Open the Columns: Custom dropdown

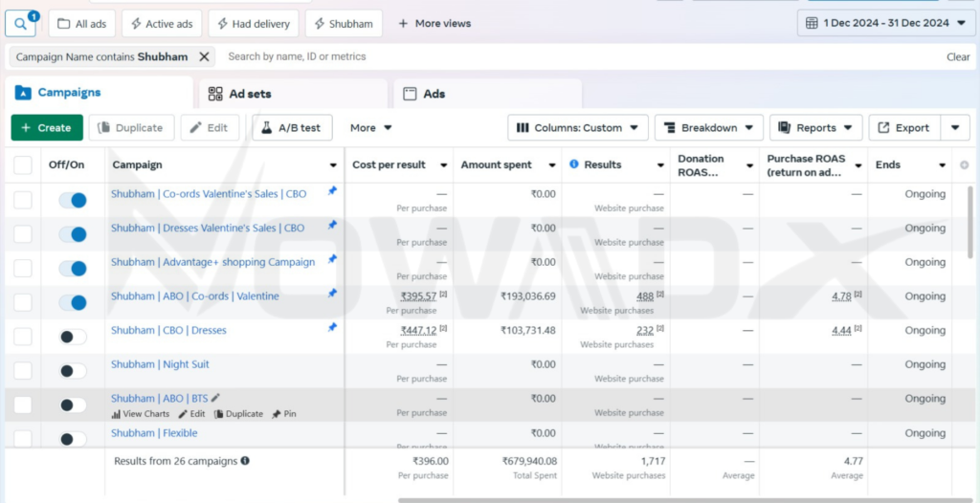[x=578, y=128]
